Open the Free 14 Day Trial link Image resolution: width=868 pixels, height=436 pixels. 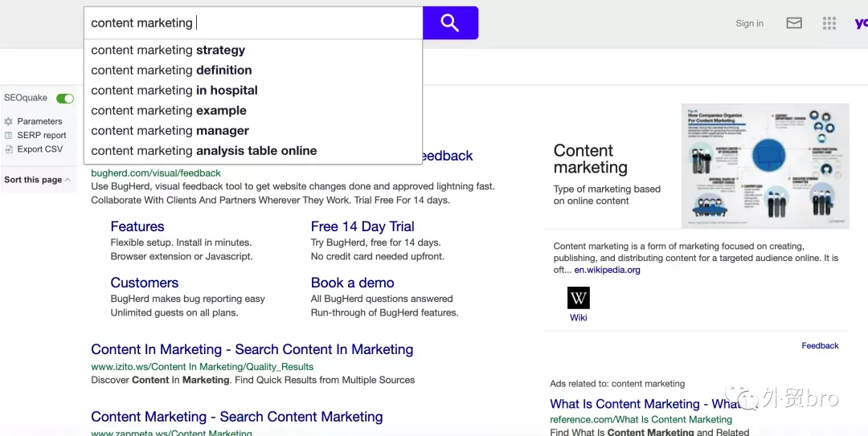[x=362, y=226]
